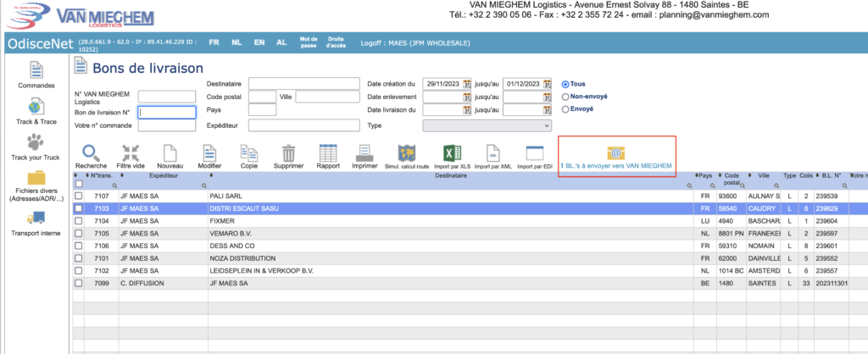Open Simul. calcul route tool

pyautogui.click(x=409, y=153)
